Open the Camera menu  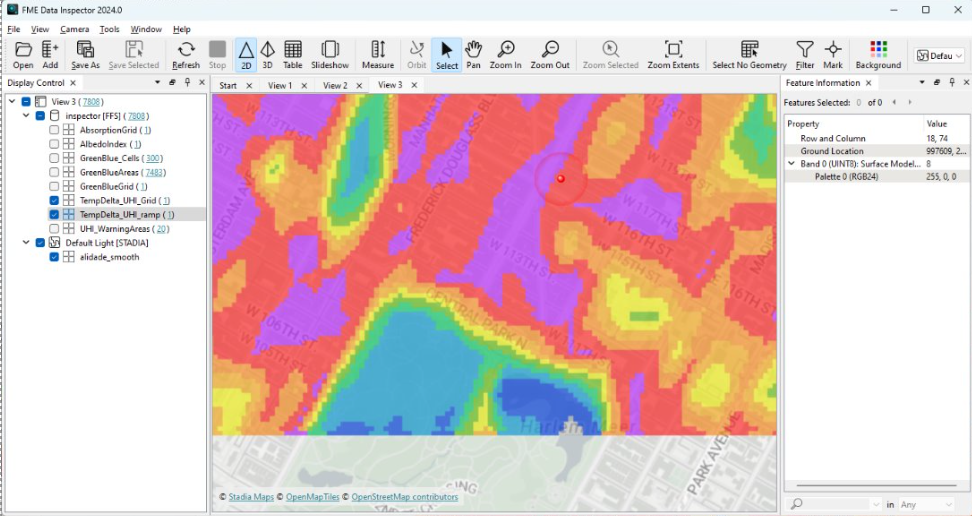pos(74,30)
